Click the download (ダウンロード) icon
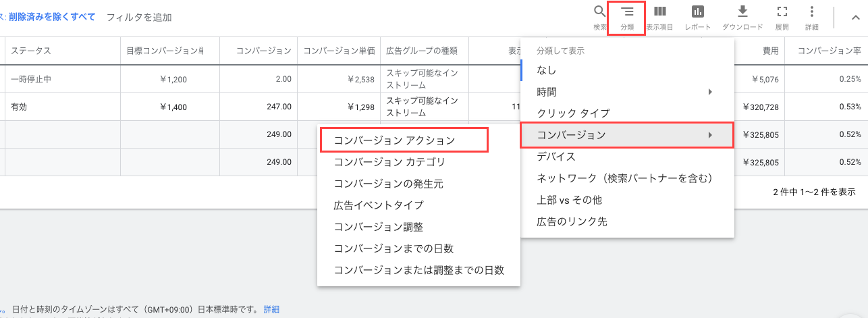The width and height of the screenshot is (868, 318). [x=742, y=12]
